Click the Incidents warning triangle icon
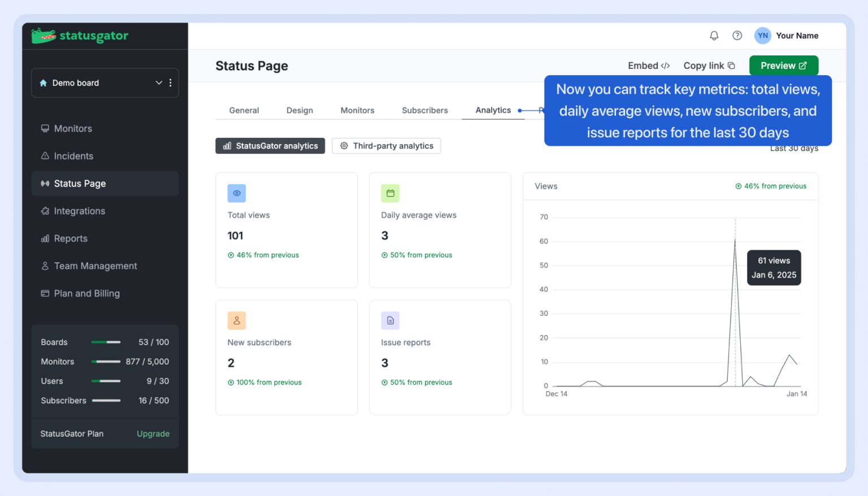Image resolution: width=868 pixels, height=496 pixels. click(x=45, y=156)
